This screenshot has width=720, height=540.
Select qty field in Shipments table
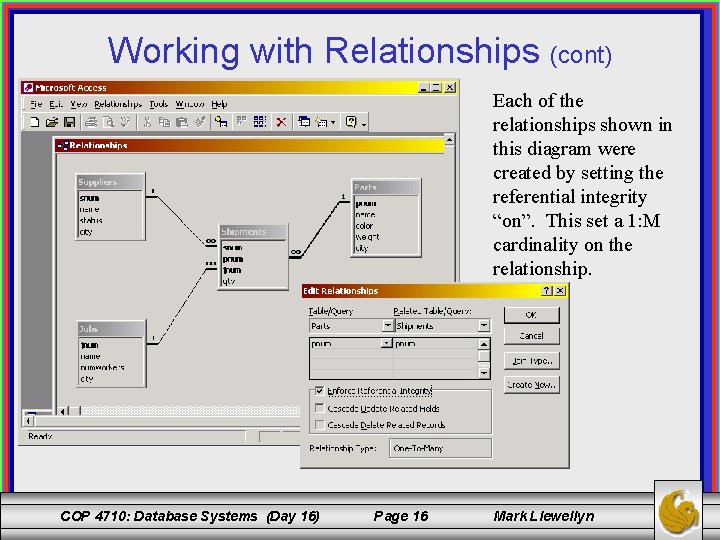[x=229, y=281]
